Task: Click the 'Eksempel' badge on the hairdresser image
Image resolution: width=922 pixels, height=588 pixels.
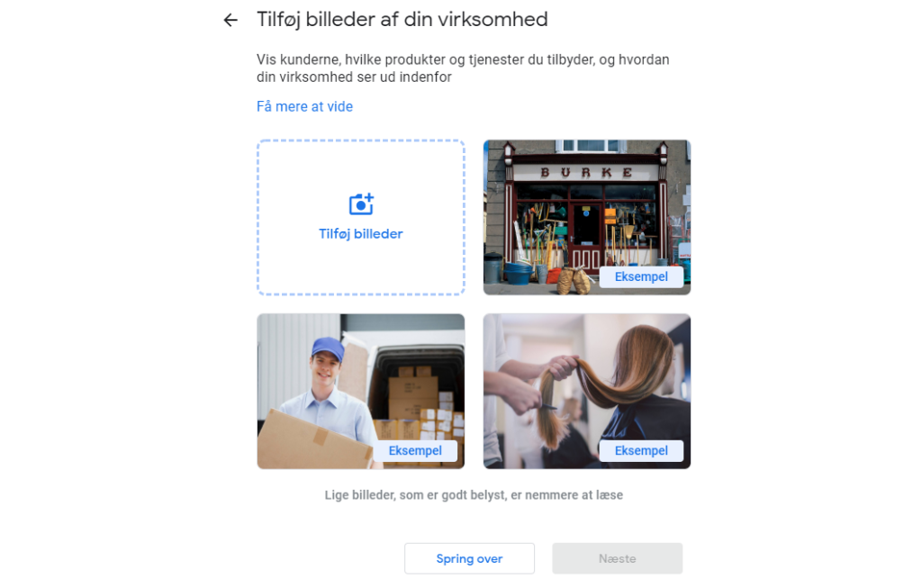Action: click(641, 451)
